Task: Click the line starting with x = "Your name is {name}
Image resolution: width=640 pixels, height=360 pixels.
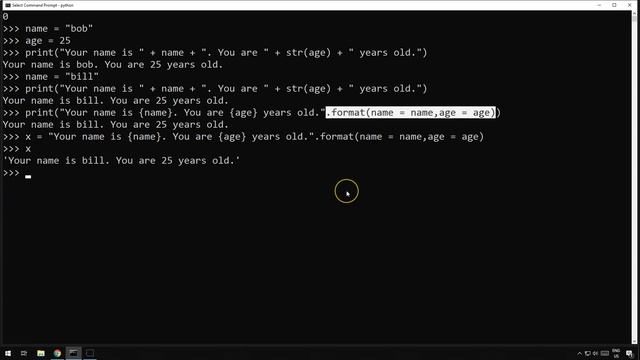Action: tap(243, 137)
